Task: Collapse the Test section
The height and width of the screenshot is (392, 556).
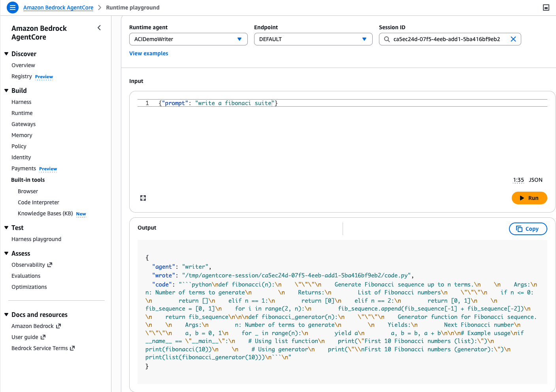Action: pos(6,228)
